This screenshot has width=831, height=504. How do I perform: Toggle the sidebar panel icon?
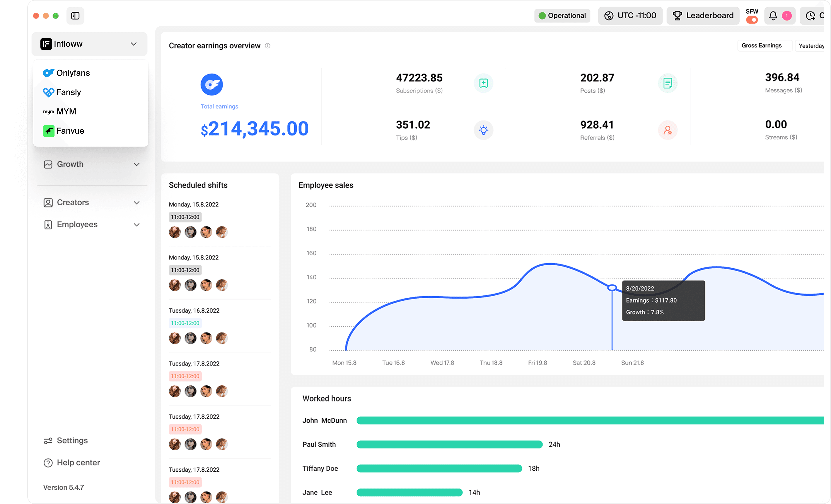click(75, 16)
